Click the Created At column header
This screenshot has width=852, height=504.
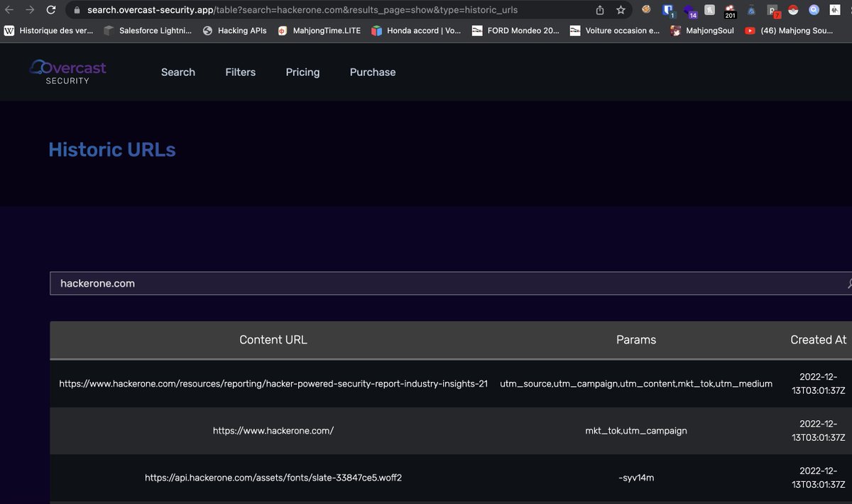pyautogui.click(x=818, y=339)
